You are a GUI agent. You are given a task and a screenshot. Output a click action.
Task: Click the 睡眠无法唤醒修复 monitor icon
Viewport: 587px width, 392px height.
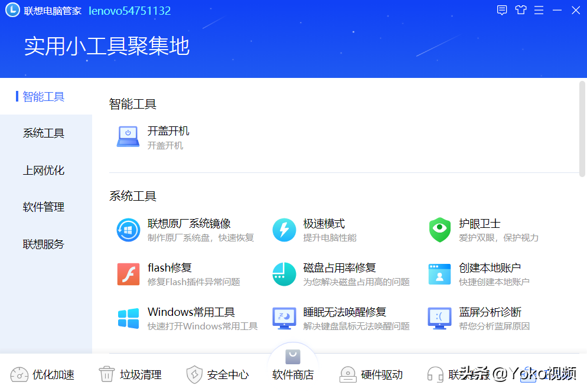point(284,319)
